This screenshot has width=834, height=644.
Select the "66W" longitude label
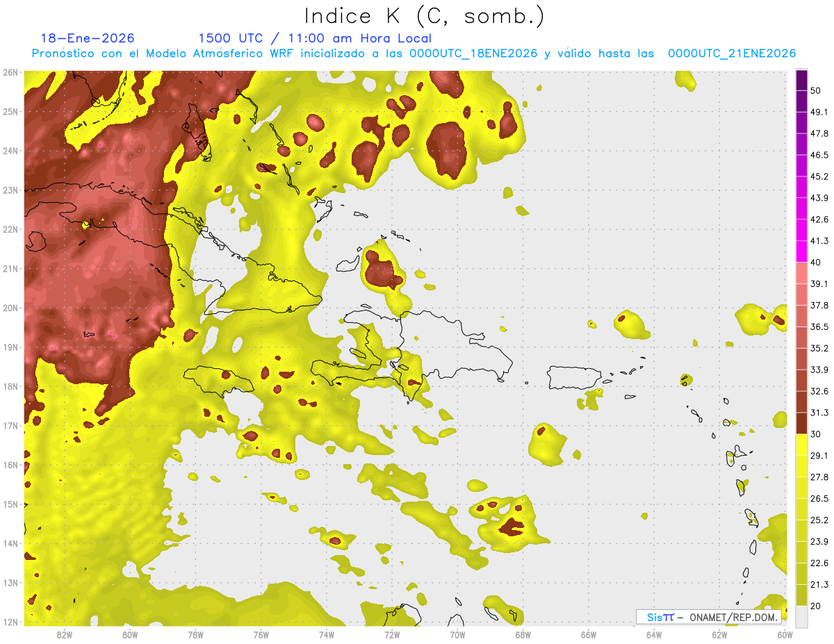point(589,634)
